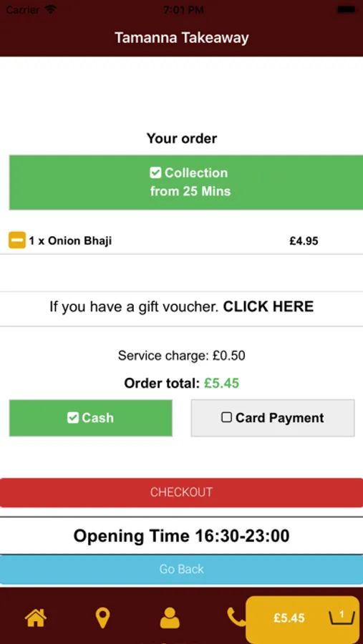Tap the battery indicator icon
This screenshot has width=363, height=644.
click(347, 9)
